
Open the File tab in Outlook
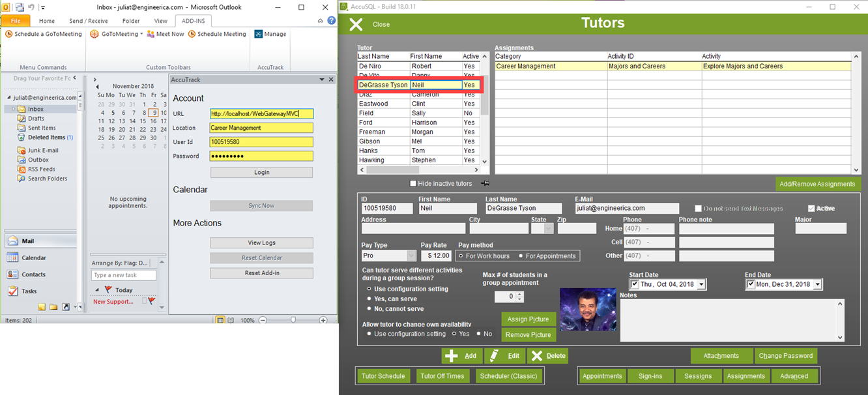point(16,21)
